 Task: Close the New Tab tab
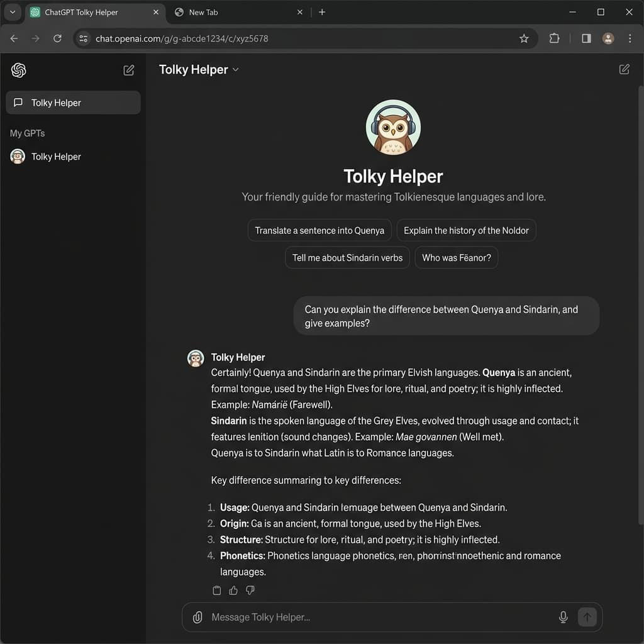300,13
